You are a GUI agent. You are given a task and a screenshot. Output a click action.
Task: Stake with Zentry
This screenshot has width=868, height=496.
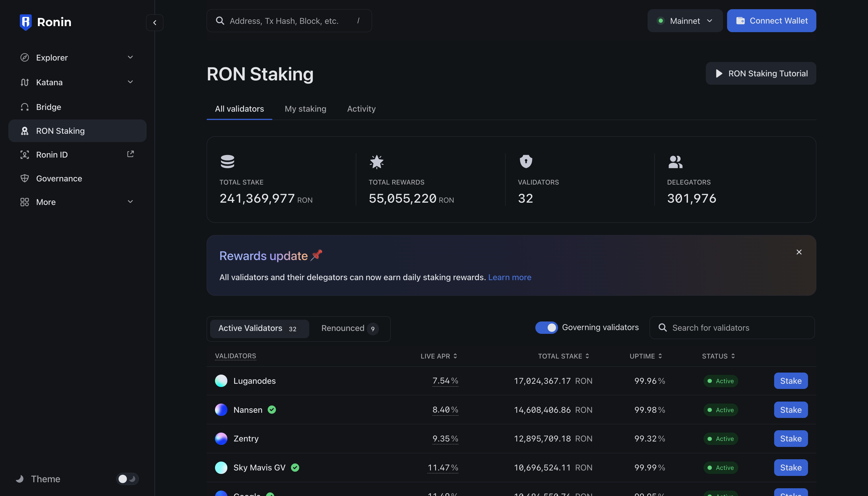click(x=791, y=438)
